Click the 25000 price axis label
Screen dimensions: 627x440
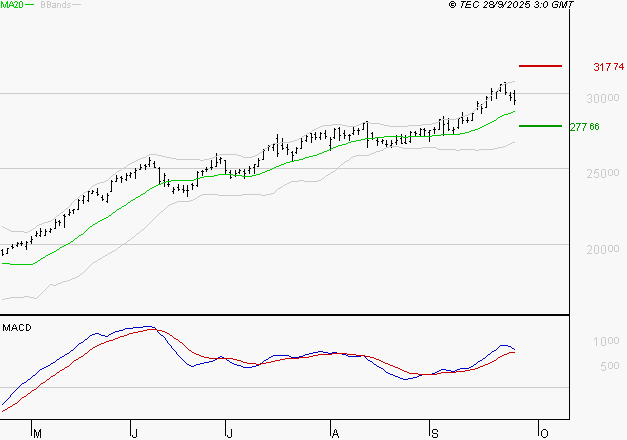pos(603,173)
